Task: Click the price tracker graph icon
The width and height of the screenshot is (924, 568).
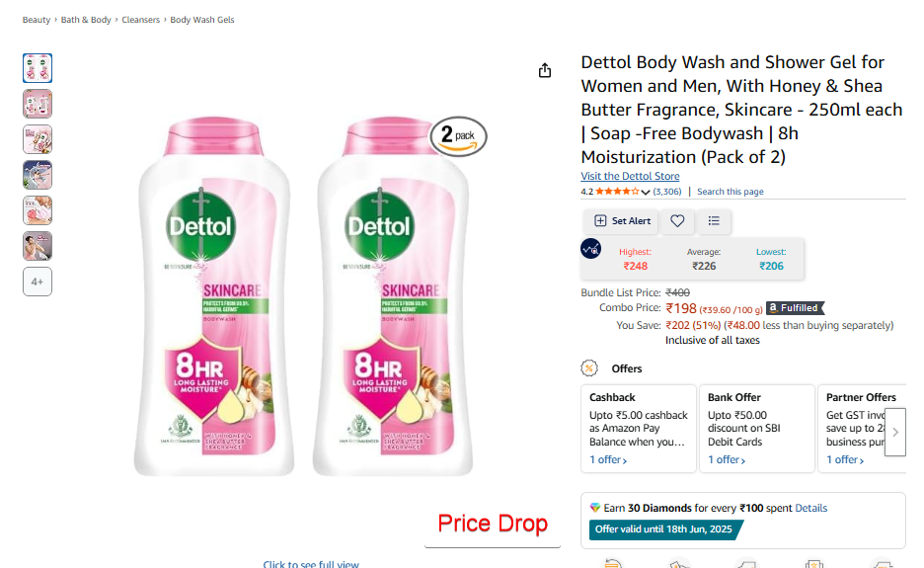Action: [x=590, y=249]
